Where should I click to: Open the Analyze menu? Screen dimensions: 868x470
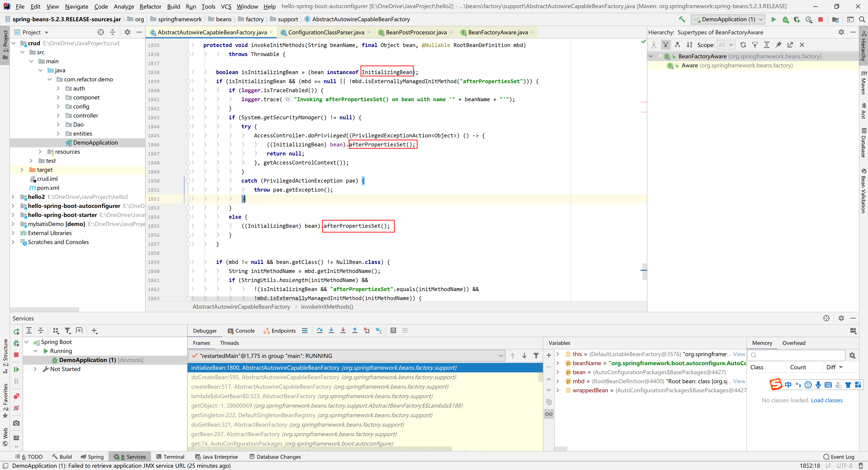pyautogui.click(x=124, y=6)
